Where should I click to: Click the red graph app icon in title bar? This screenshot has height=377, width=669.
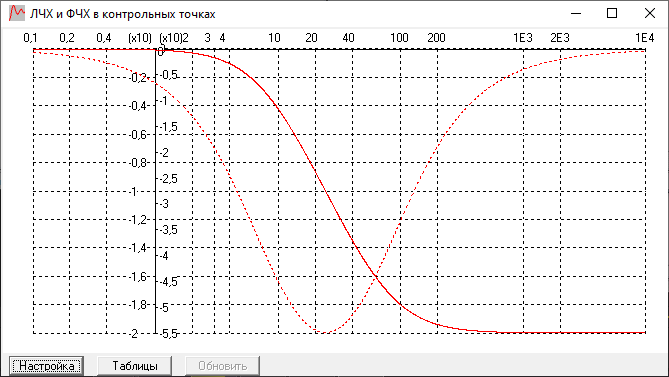pos(17,14)
